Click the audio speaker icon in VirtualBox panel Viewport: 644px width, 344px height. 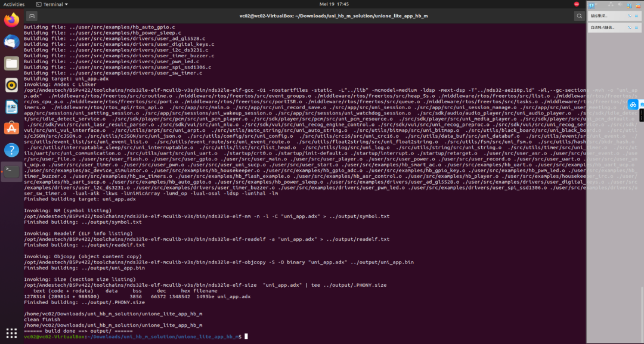click(620, 5)
